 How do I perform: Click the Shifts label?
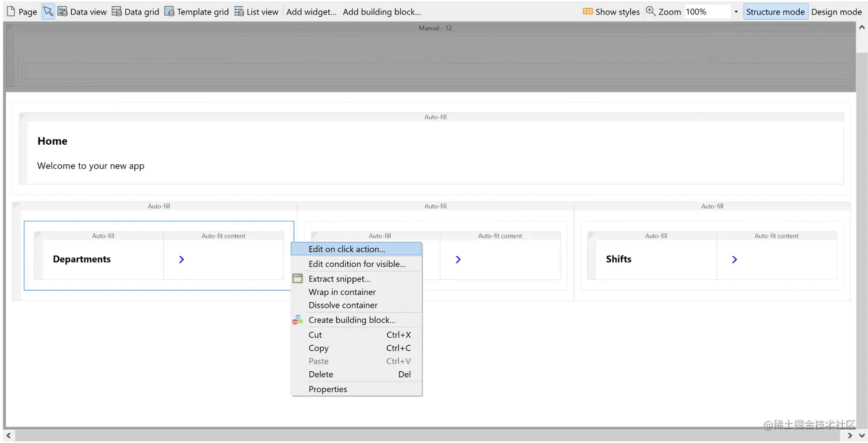point(619,259)
